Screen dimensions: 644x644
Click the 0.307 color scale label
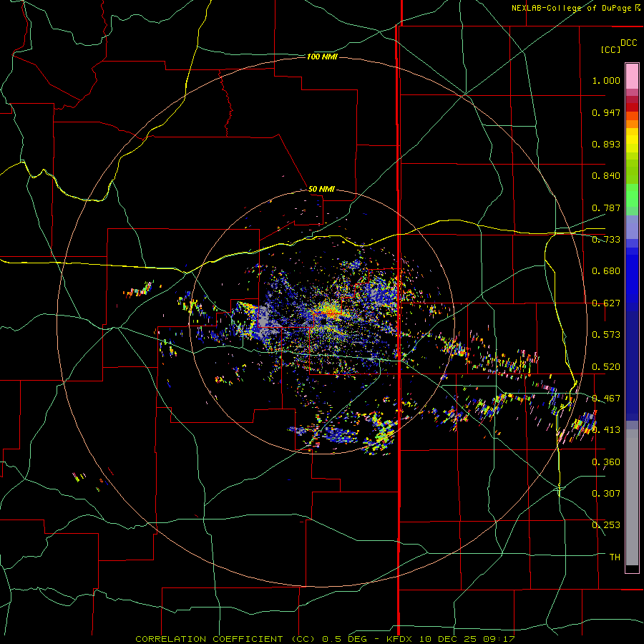tap(606, 494)
